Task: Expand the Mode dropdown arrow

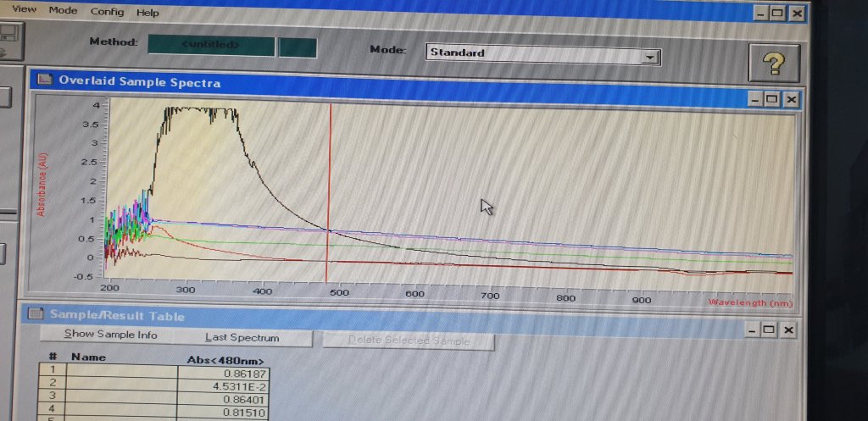Action: point(650,56)
